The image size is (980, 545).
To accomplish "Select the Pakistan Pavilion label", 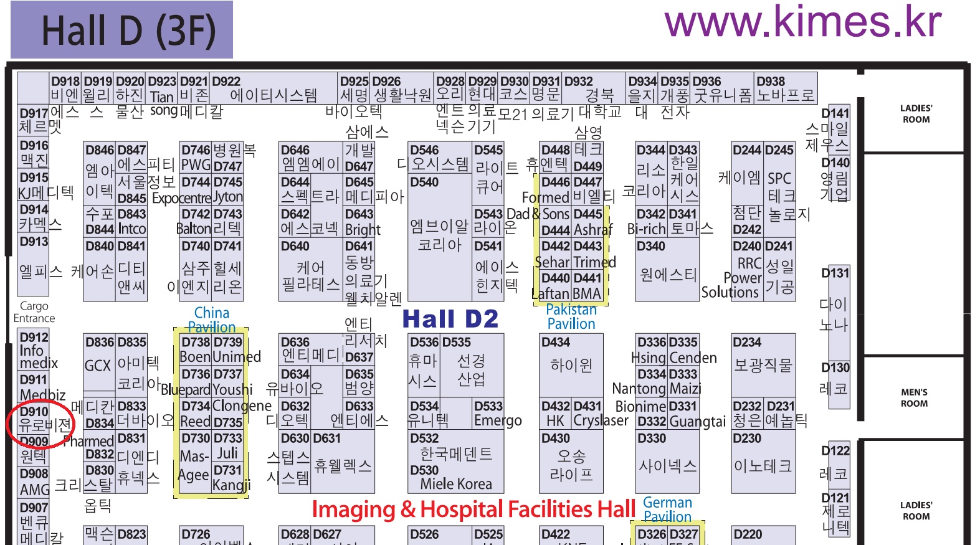I will [571, 316].
